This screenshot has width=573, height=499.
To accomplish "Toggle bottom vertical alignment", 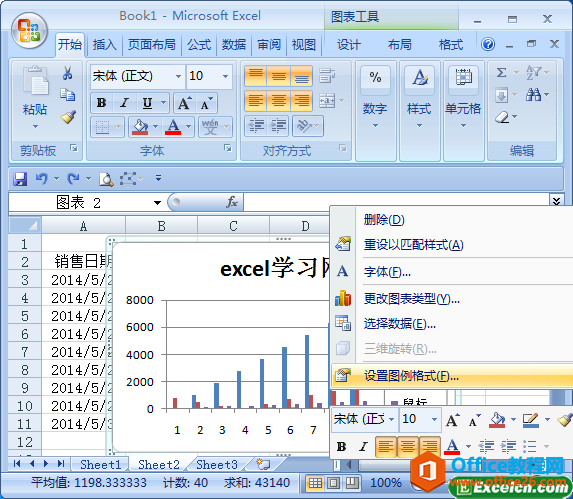I will [x=301, y=76].
